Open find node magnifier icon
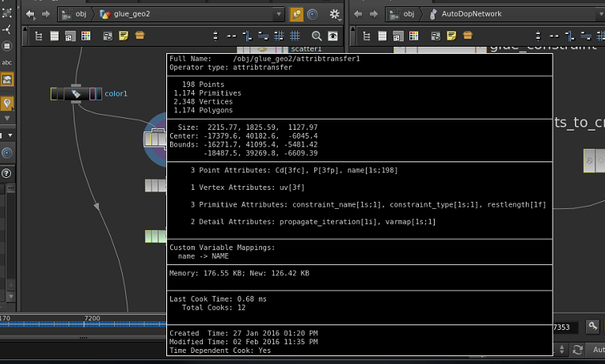The image size is (605, 364). click(x=317, y=36)
